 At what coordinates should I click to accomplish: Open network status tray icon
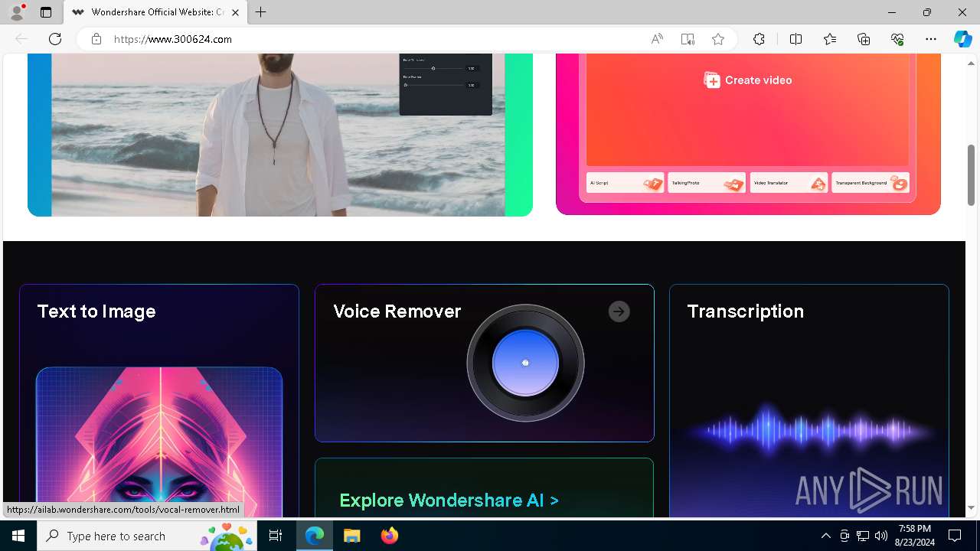(x=863, y=536)
